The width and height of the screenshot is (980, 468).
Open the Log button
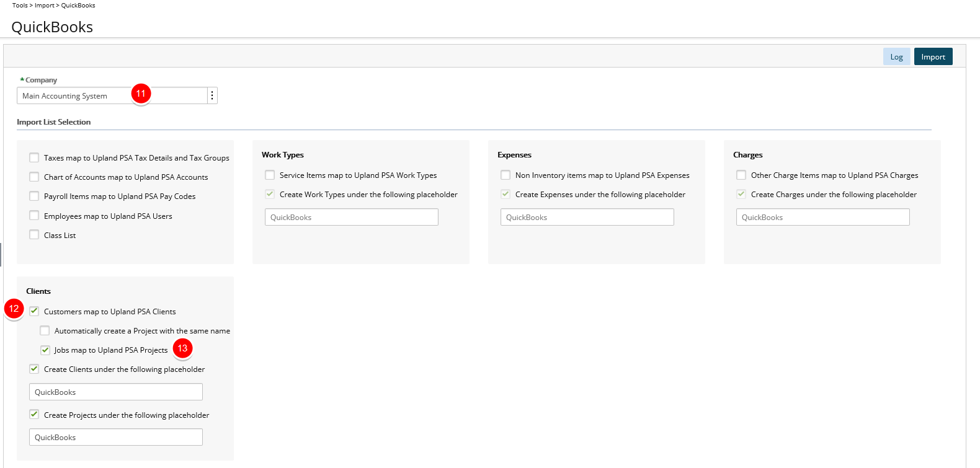(x=896, y=56)
